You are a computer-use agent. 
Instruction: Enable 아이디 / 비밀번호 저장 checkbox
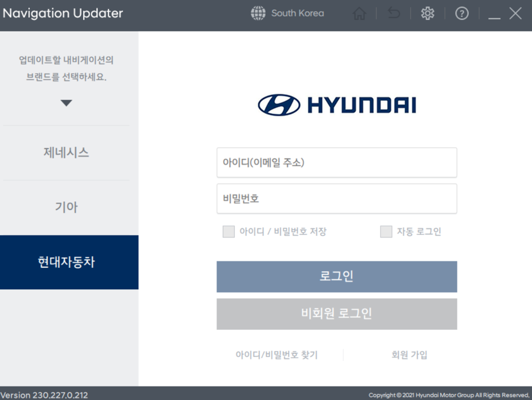(228, 232)
